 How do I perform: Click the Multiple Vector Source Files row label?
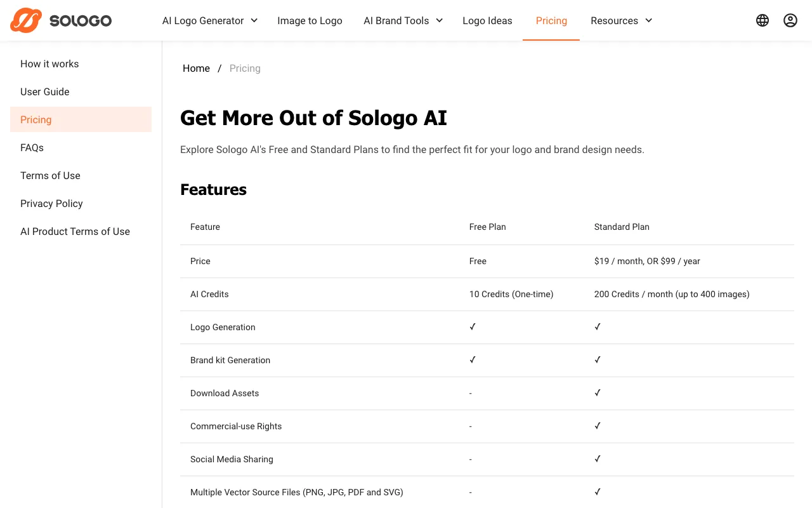coord(297,492)
